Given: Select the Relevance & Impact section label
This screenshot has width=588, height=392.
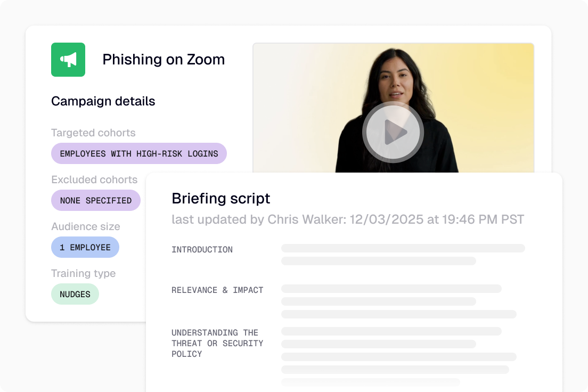Looking at the screenshot, I should tap(217, 290).
